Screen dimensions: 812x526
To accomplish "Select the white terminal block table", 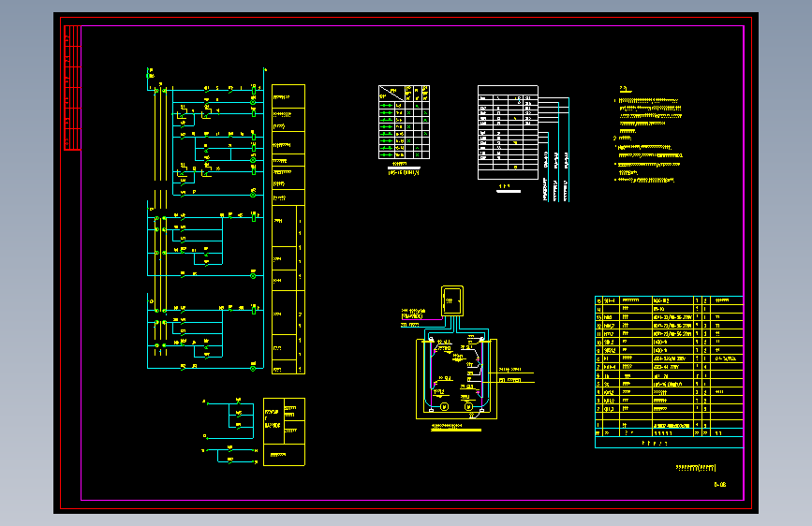I will pyautogui.click(x=508, y=133).
